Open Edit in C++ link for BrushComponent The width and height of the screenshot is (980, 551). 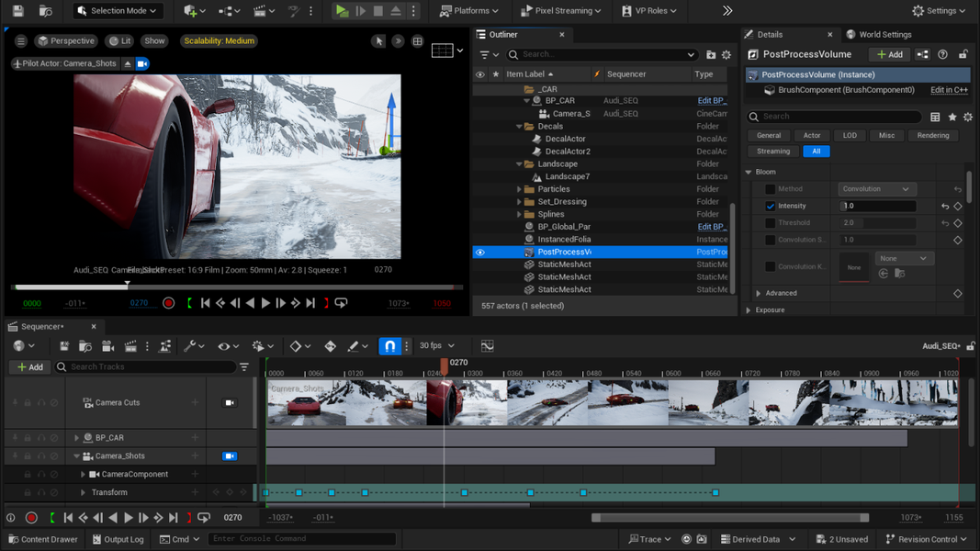[x=949, y=90]
